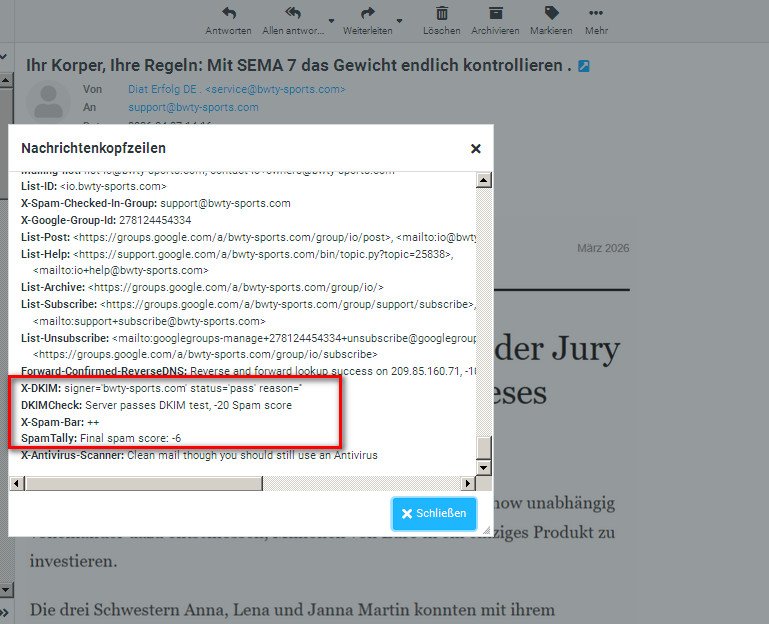Image resolution: width=769 pixels, height=624 pixels.
Task: Open the Mehr three-dots menu
Action: coord(596,14)
